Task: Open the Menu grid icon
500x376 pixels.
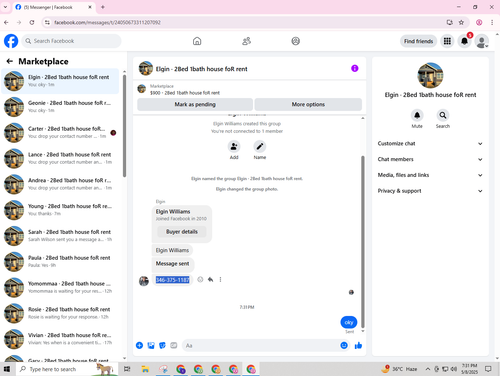Action: (447, 41)
